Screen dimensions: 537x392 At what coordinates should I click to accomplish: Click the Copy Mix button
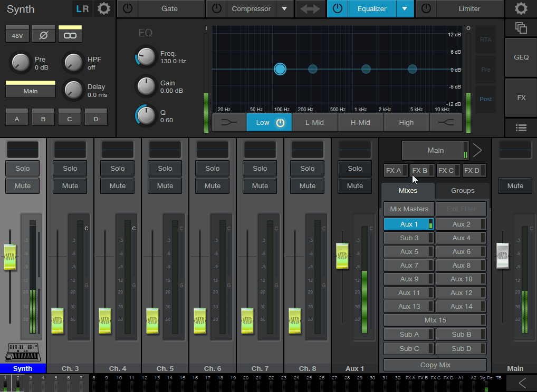coord(435,365)
